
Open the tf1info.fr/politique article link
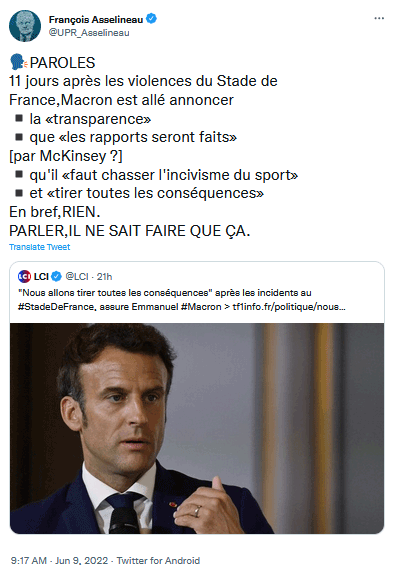289,307
